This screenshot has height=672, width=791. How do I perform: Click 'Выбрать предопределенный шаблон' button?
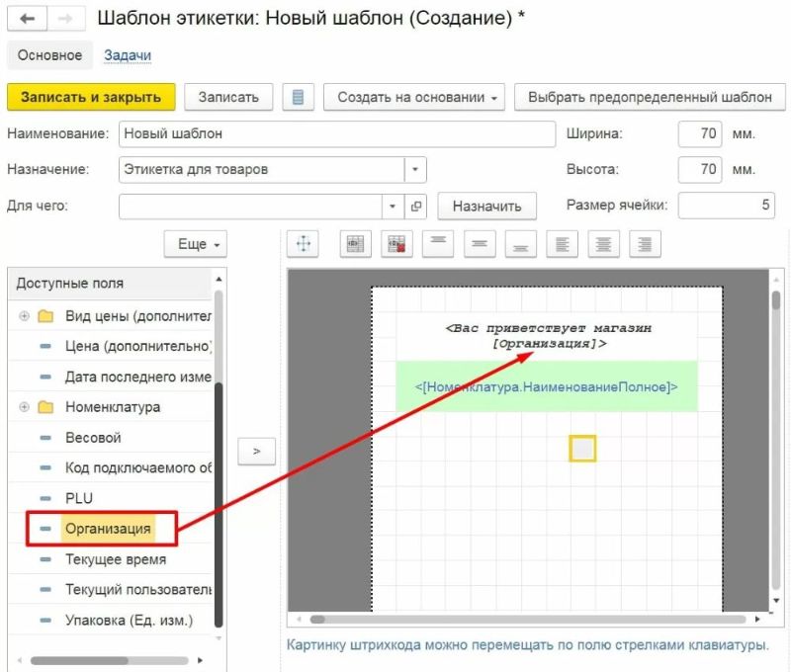point(650,97)
